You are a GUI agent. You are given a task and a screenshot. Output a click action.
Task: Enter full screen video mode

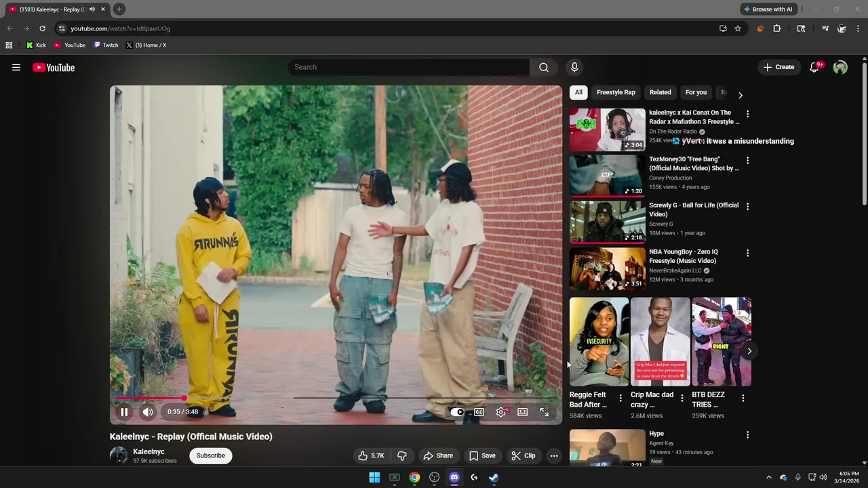(x=544, y=411)
